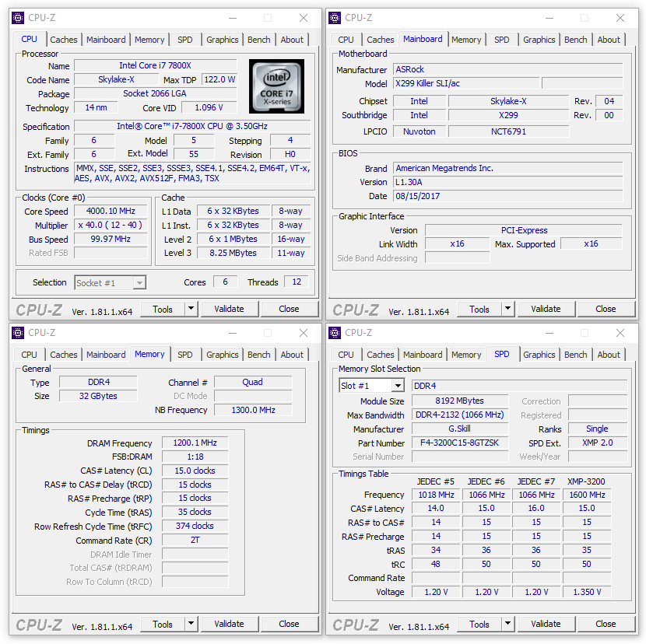Open Bench tab in CPU window
Screen dimensions: 646x644
[x=258, y=40]
